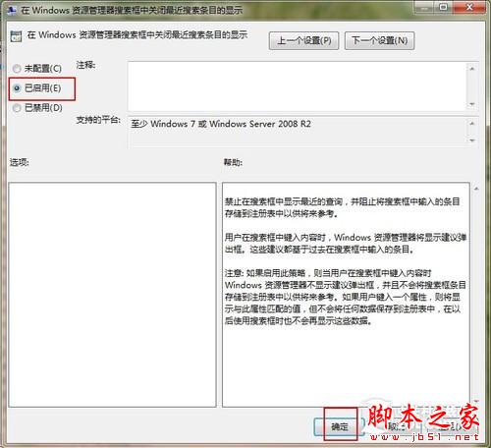Click the empty 选项 options pane
Screen dimensions: 491x448
point(112,295)
